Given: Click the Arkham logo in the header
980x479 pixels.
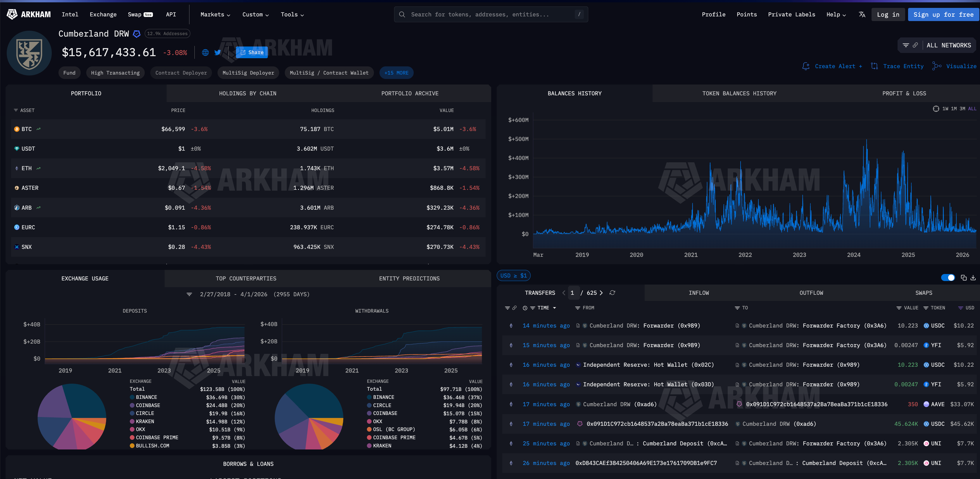Looking at the screenshot, I should [29, 14].
